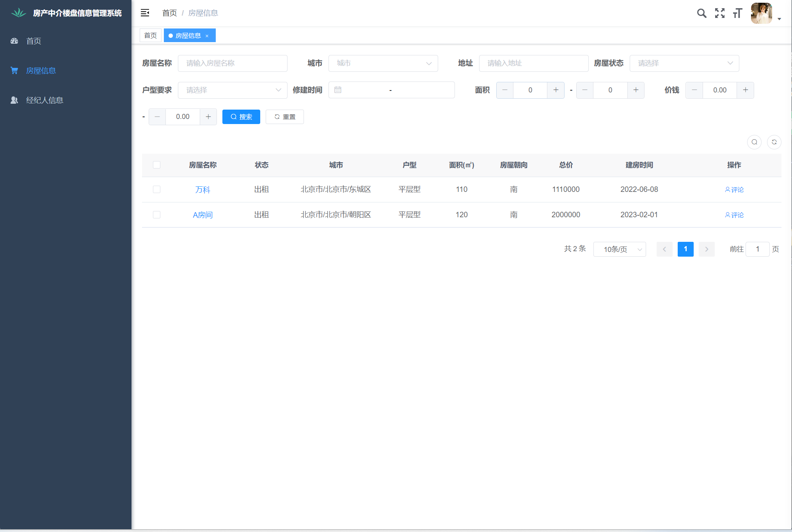This screenshot has width=792, height=532.
Task: Close the 房屋信息 tab
Action: (x=207, y=36)
